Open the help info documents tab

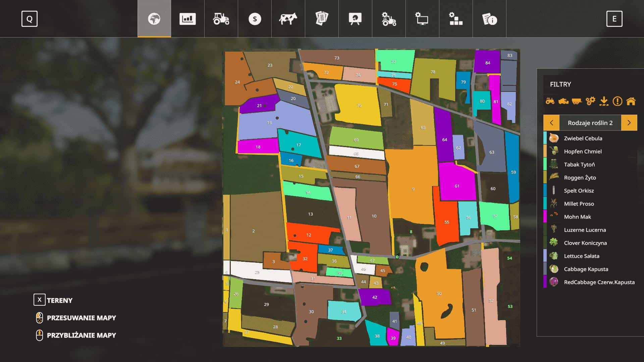pyautogui.click(x=489, y=19)
